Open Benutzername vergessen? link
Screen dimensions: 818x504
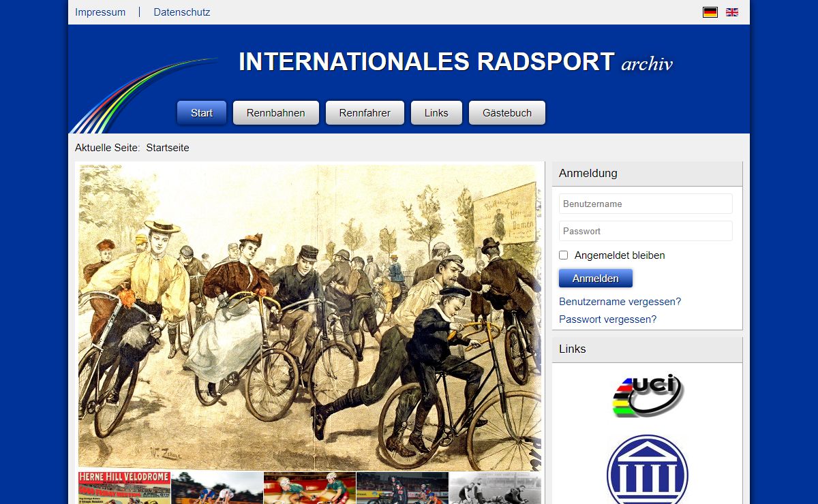tap(620, 302)
